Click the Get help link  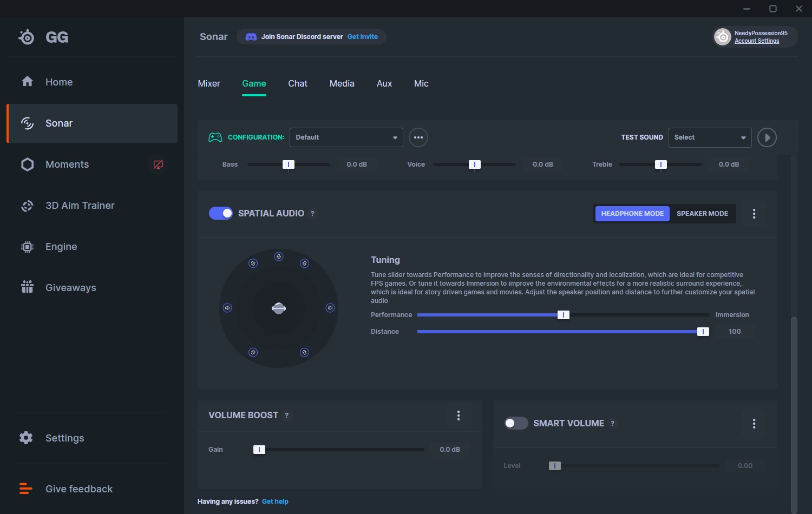point(275,502)
